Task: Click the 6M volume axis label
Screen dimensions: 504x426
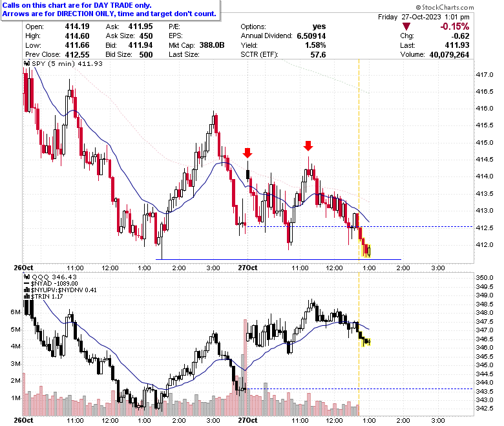Action: pyautogui.click(x=16, y=312)
